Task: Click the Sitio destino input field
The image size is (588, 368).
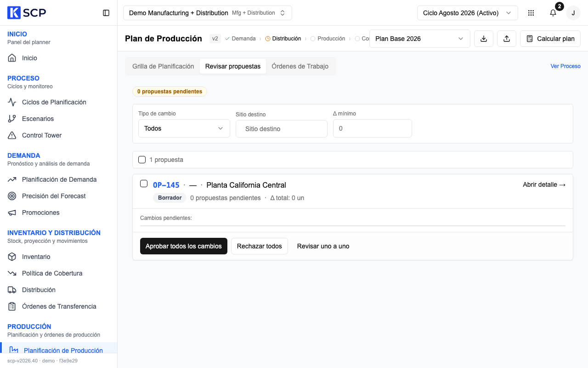Action: (282, 129)
